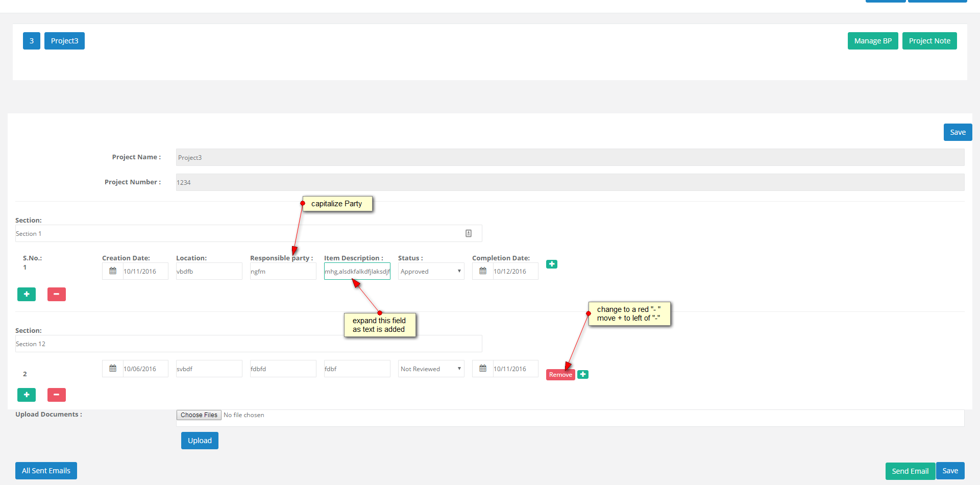This screenshot has height=485, width=980.
Task: Open calendar icon for Creation Date 10/11/2016
Action: pos(113,271)
